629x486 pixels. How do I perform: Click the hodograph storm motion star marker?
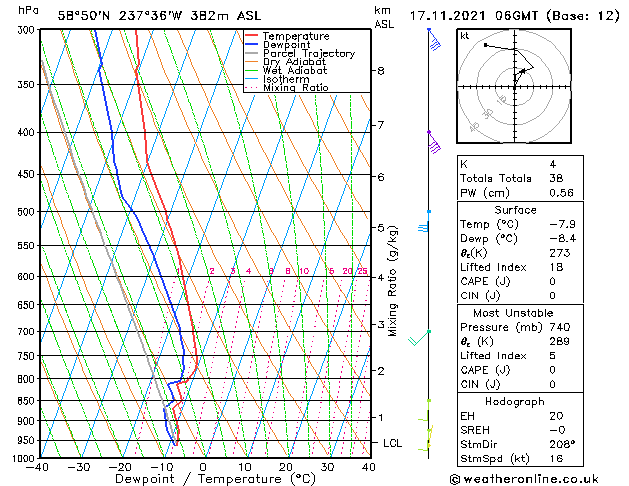522,71
